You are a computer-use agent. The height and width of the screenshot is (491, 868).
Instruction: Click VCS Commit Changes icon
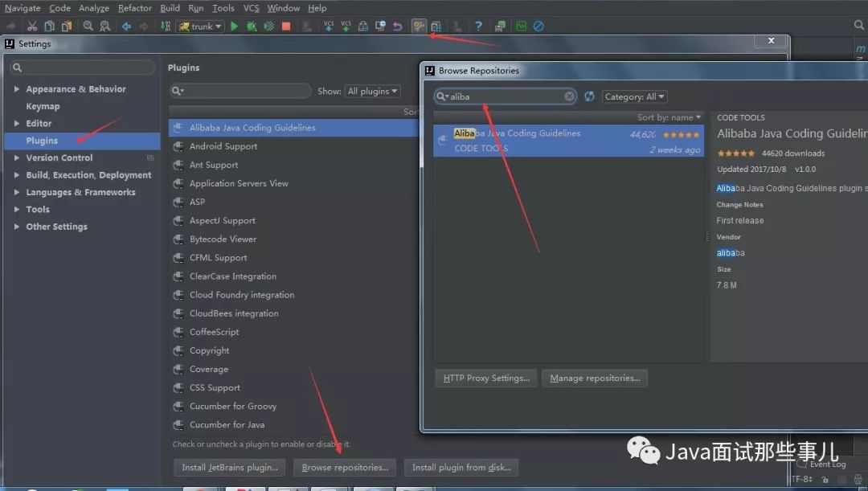click(x=346, y=26)
